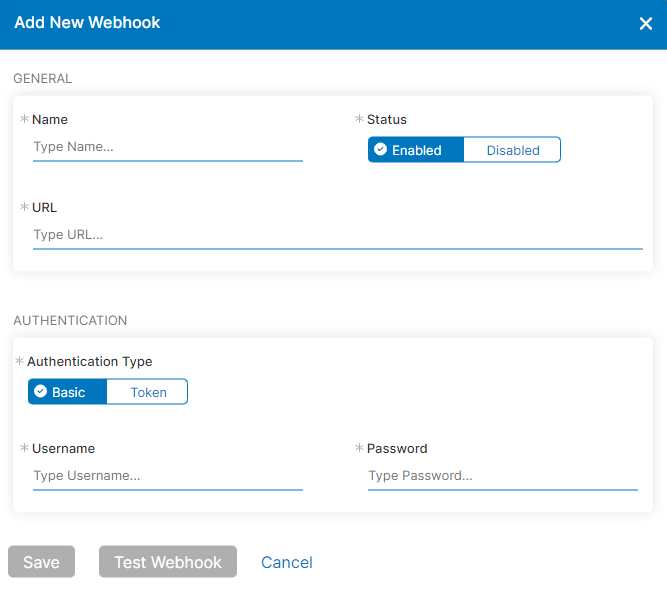Click the Password field label
Image resolution: width=667 pixels, height=590 pixels.
[x=397, y=448]
